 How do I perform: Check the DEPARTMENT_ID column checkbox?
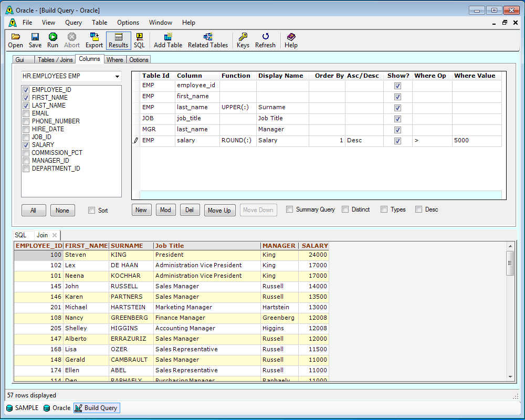(x=26, y=169)
